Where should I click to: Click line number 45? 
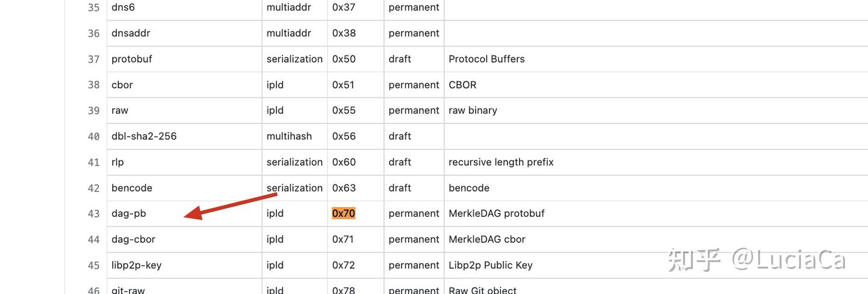pos(93,266)
